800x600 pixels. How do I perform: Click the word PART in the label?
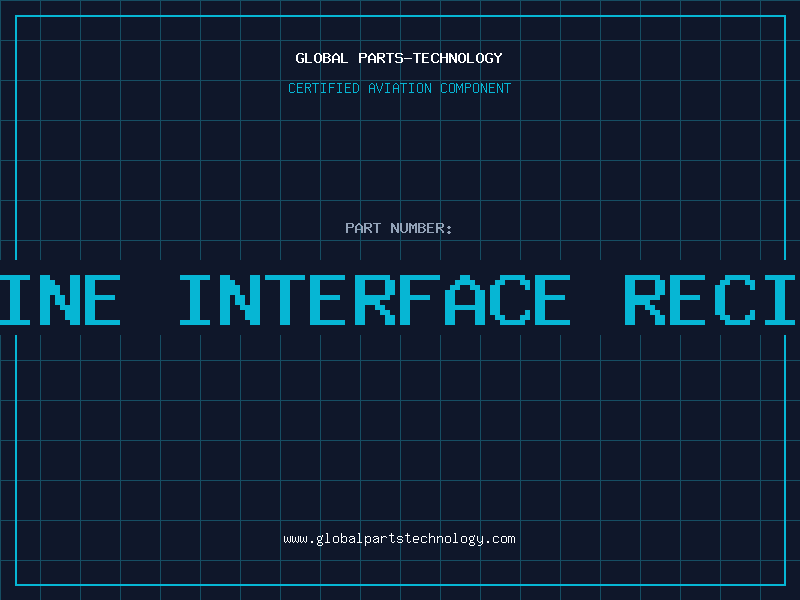(363, 228)
